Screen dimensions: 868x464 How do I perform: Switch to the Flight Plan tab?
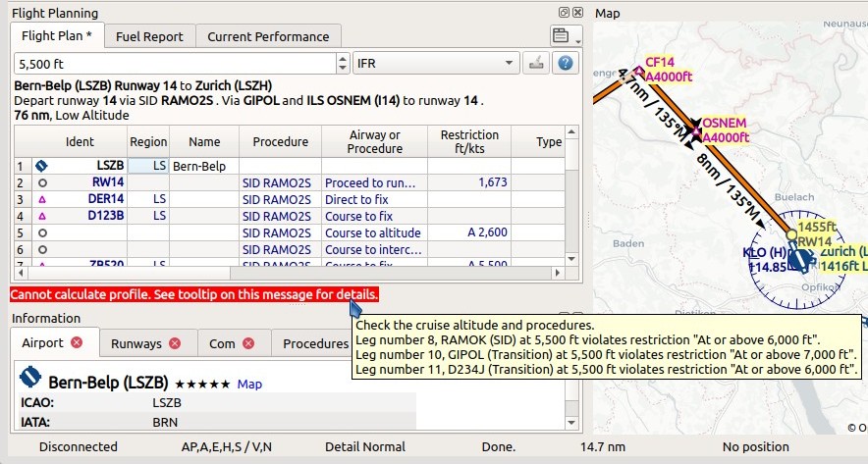coord(57,36)
